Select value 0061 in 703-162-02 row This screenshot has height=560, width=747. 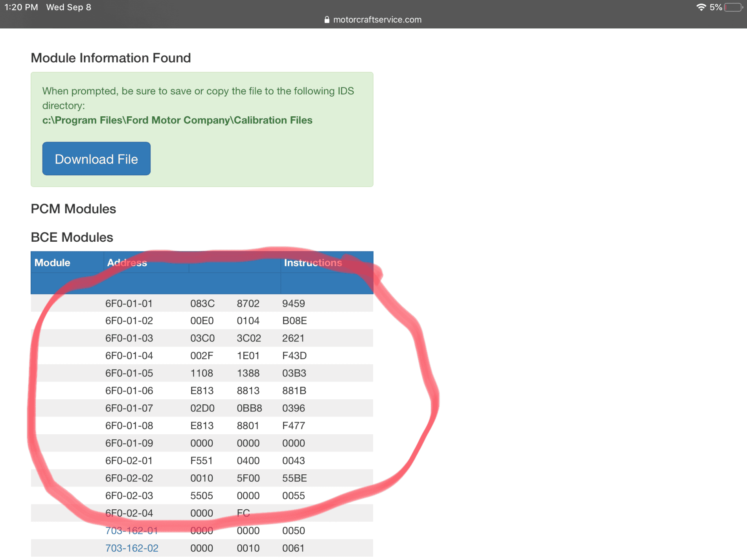(293, 548)
